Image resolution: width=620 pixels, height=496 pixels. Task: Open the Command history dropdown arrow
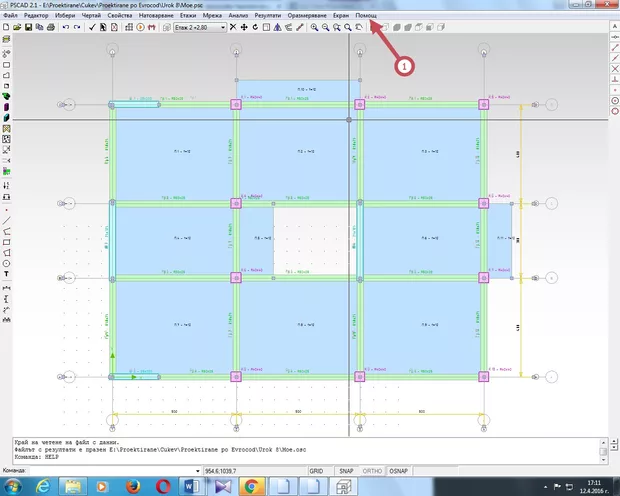coord(198,469)
